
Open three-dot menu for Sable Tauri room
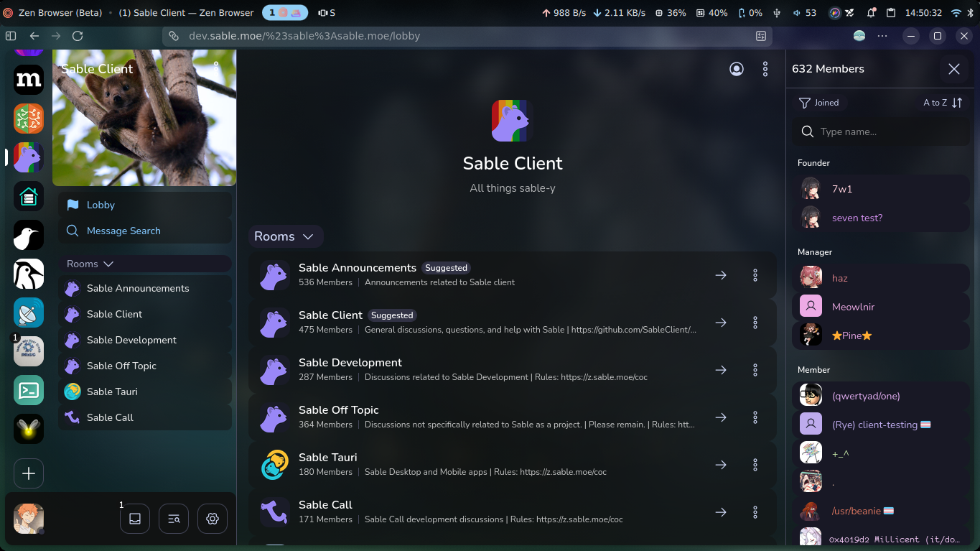tap(755, 465)
